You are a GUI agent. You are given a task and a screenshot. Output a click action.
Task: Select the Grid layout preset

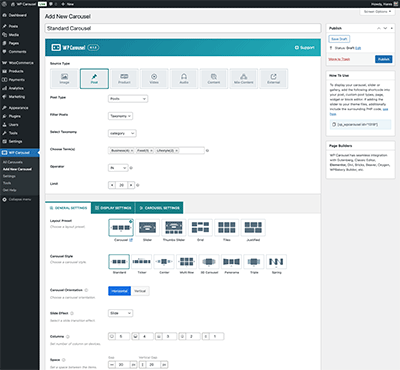point(200,228)
